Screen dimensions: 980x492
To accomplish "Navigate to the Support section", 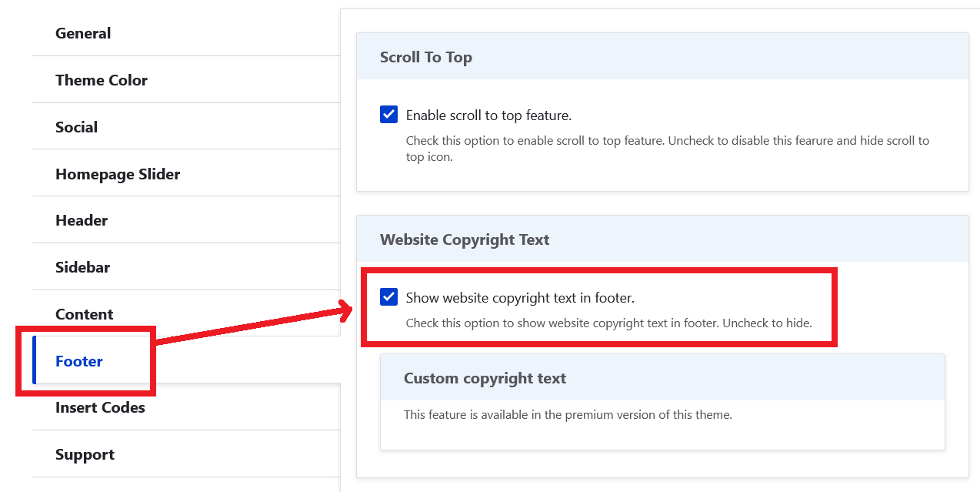I will 85,454.
